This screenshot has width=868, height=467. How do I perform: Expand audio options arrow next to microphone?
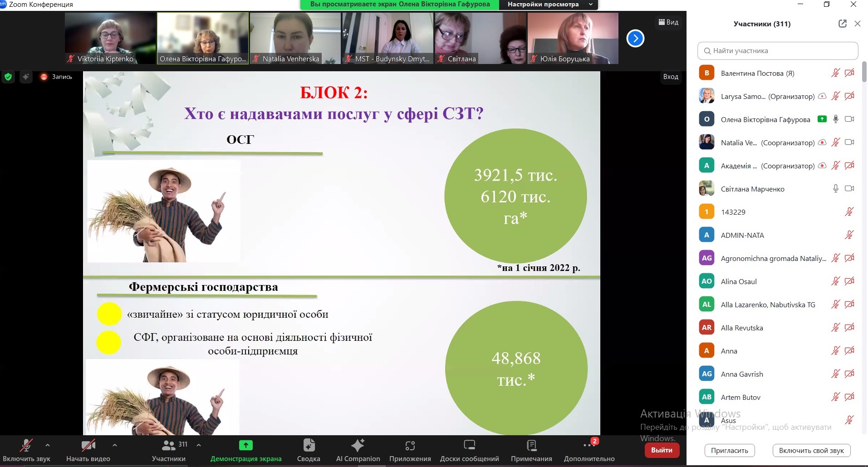click(48, 445)
